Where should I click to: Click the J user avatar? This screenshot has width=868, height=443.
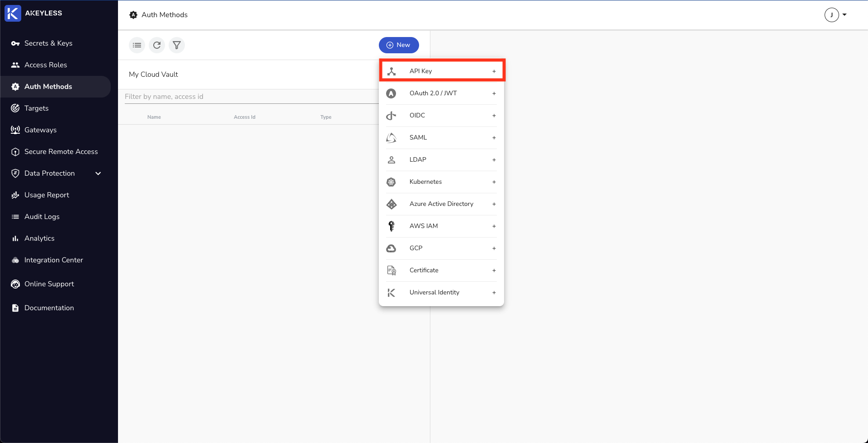[832, 15]
